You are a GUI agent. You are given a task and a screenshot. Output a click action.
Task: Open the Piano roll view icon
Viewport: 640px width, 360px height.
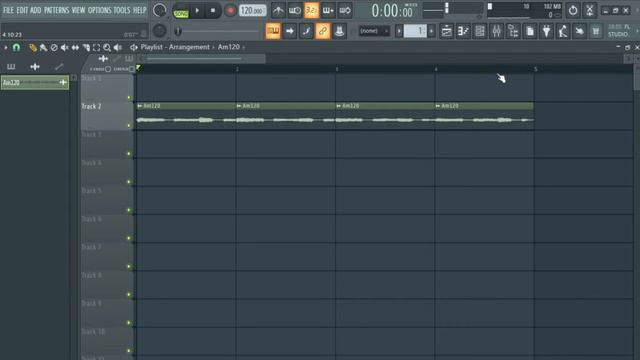coord(463,31)
